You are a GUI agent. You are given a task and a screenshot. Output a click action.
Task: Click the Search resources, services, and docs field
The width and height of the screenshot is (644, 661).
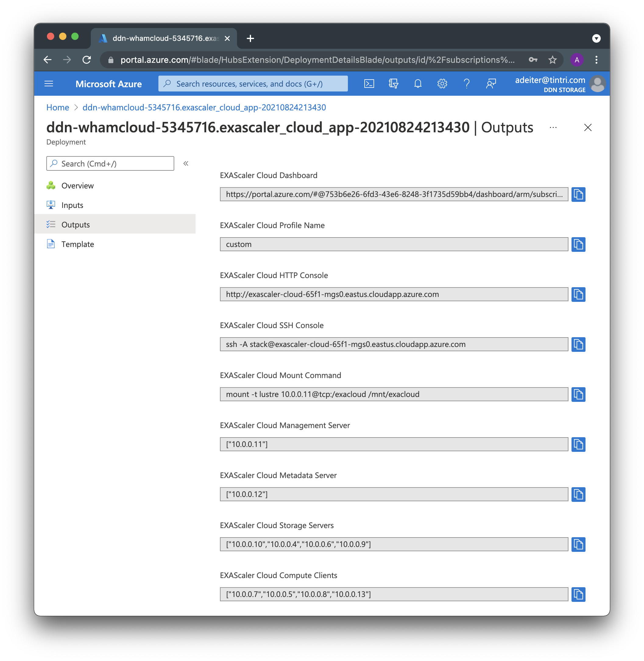(253, 84)
